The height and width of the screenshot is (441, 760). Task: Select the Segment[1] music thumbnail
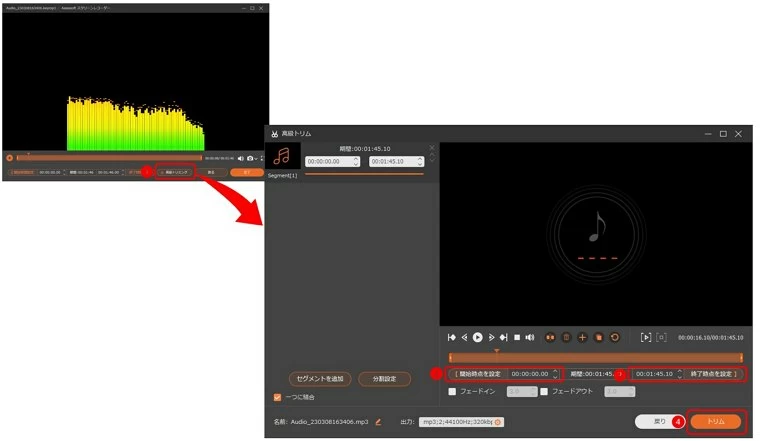[282, 157]
